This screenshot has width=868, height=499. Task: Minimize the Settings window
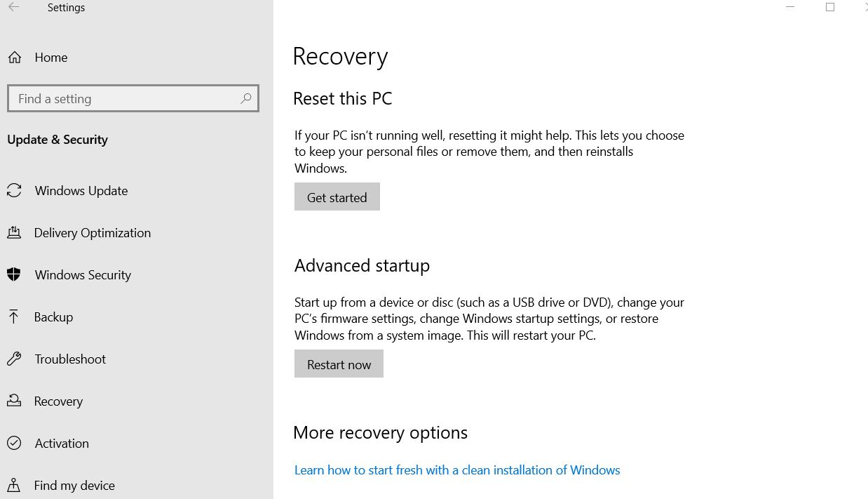791,8
